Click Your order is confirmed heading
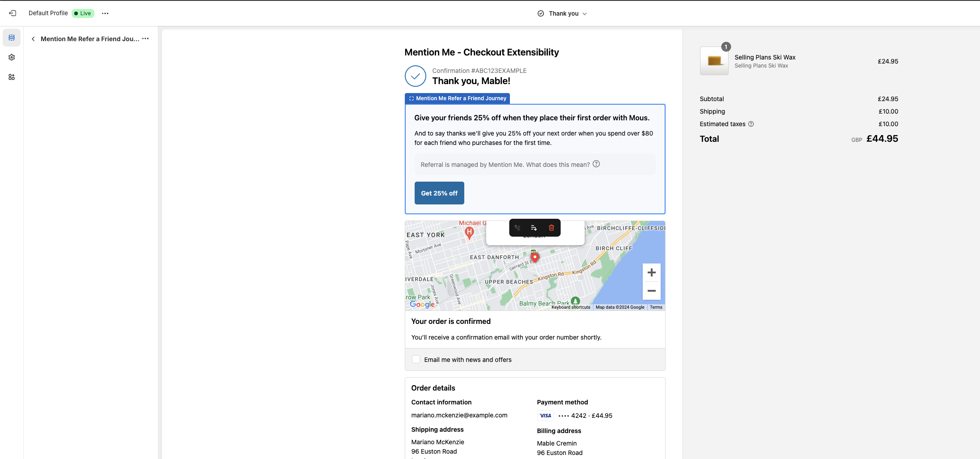Image resolution: width=980 pixels, height=459 pixels. [x=451, y=321]
